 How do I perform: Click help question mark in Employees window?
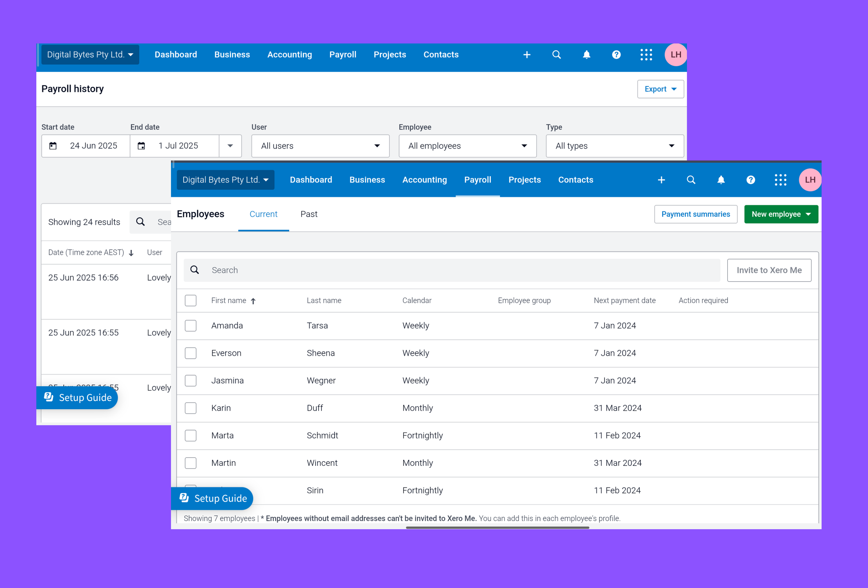point(751,180)
